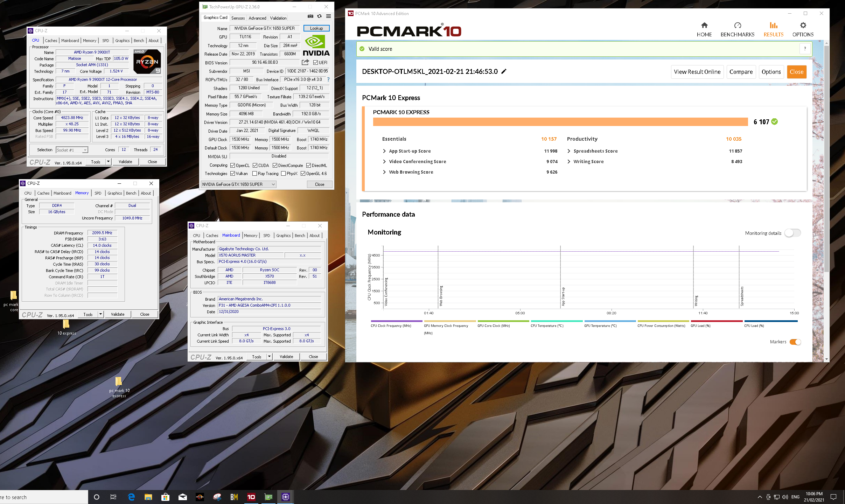Image resolution: width=845 pixels, height=504 pixels.
Task: Click the BM taskbar icon
Action: (234, 497)
